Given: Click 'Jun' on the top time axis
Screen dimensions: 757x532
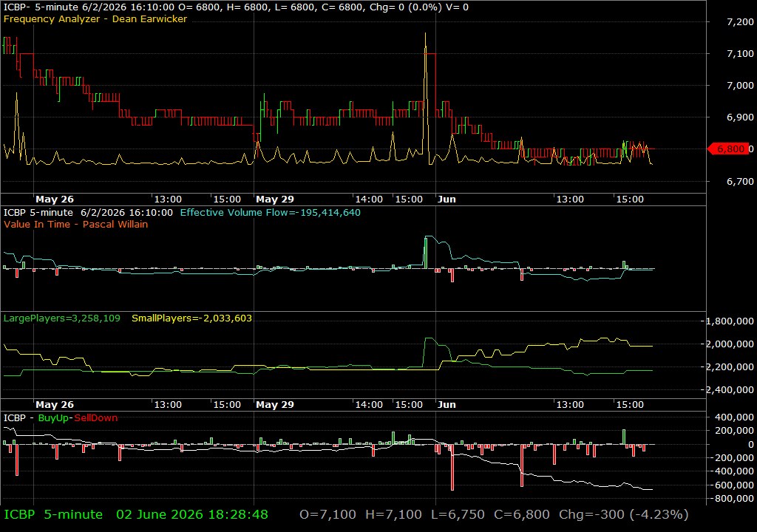Looking at the screenshot, I should [447, 199].
